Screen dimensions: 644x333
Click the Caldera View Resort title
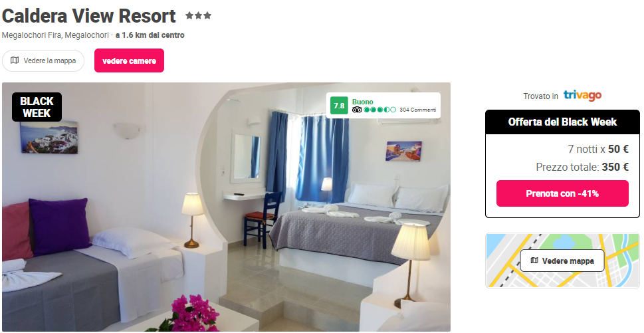88,16
